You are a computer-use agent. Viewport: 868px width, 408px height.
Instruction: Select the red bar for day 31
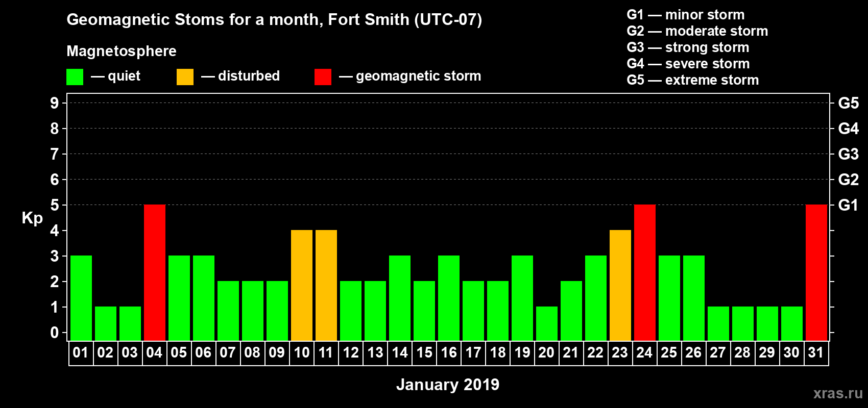[816, 272]
